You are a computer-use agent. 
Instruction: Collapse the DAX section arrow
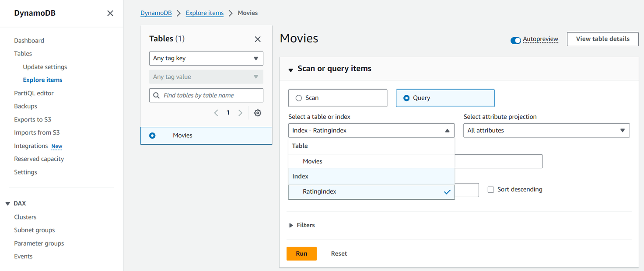point(8,204)
